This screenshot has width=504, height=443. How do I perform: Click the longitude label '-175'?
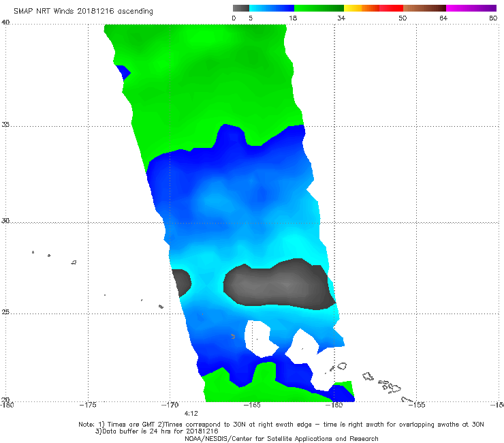tap(88, 405)
